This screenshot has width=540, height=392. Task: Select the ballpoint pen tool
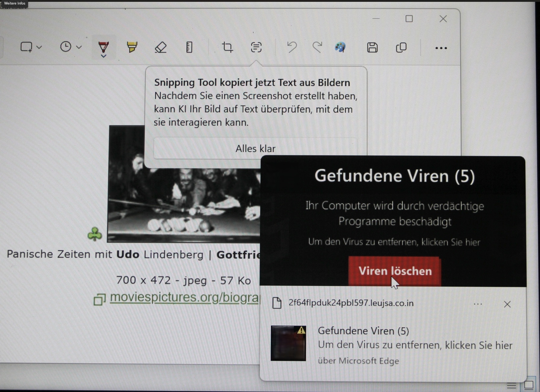103,47
